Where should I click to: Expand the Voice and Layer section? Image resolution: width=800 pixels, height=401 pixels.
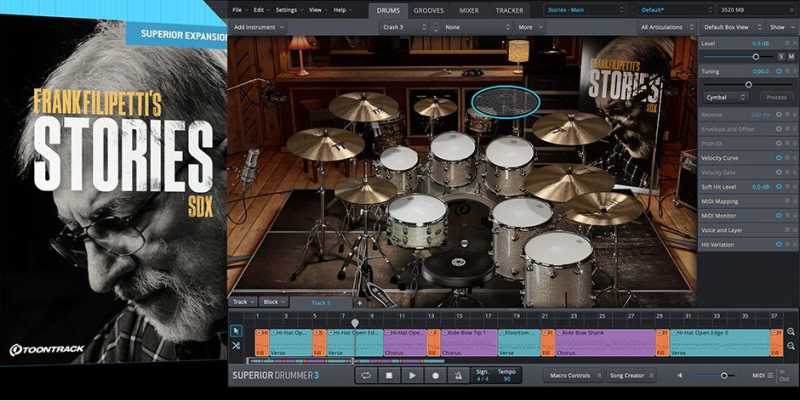coord(747,230)
